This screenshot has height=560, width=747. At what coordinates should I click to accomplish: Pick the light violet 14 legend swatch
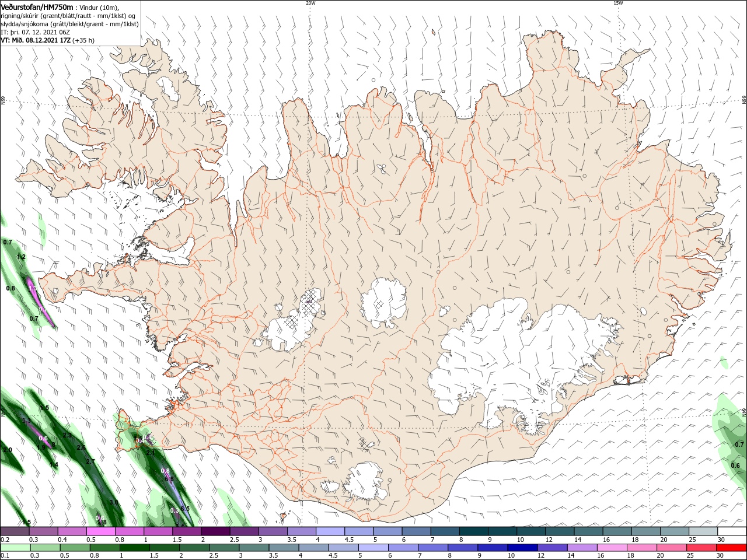pos(582,548)
